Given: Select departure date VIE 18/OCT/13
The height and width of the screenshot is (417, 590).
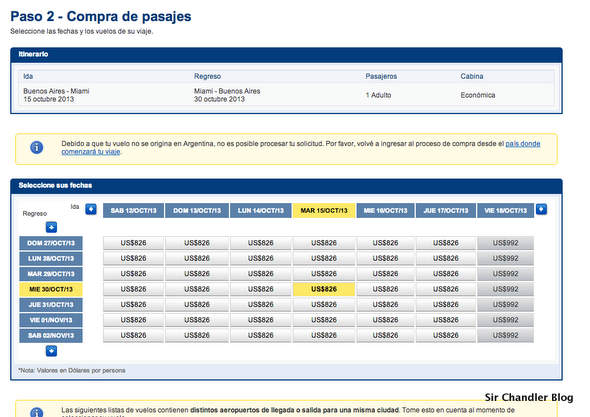Looking at the screenshot, I should [505, 210].
